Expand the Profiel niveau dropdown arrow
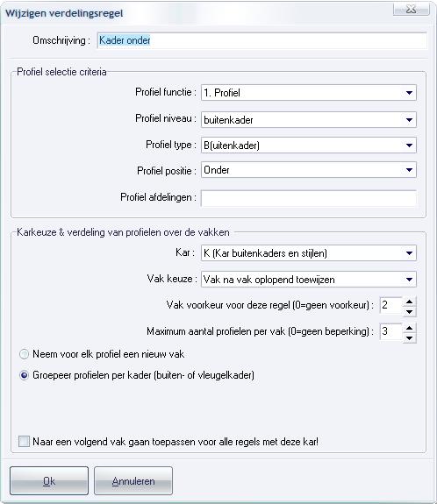The image size is (437, 504). pyautogui.click(x=409, y=120)
